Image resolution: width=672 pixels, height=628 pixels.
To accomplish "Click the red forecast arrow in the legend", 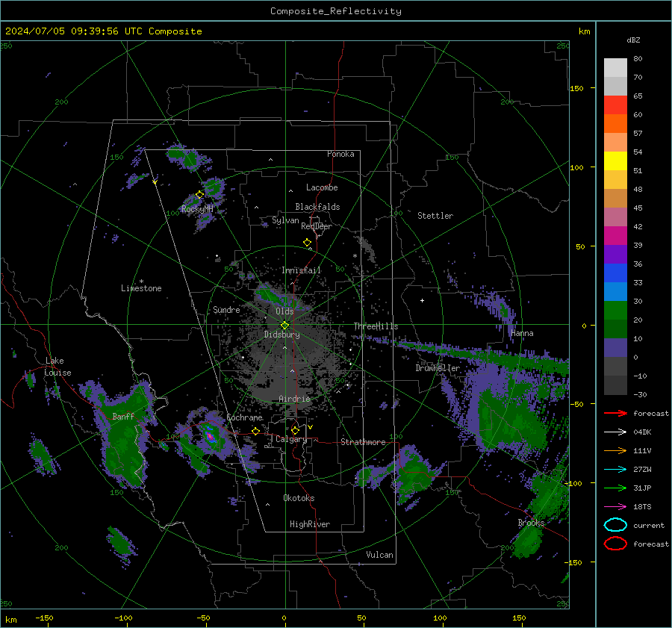I will click(615, 413).
